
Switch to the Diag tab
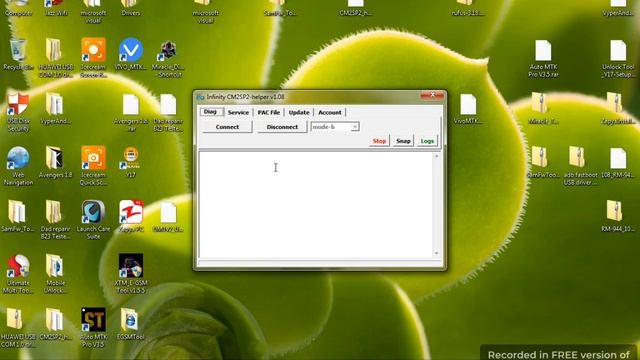coord(211,112)
